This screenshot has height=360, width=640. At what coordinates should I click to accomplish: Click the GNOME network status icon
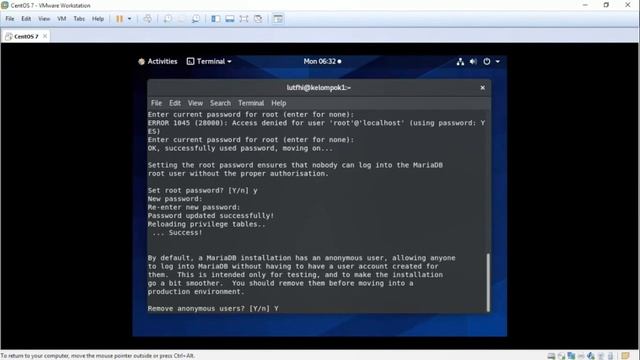[460, 61]
